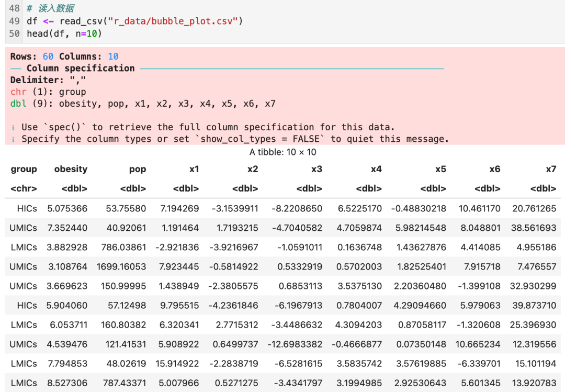The height and width of the screenshot is (392, 565).
Task: Click the Delimiter: "," line
Action: click(x=48, y=80)
